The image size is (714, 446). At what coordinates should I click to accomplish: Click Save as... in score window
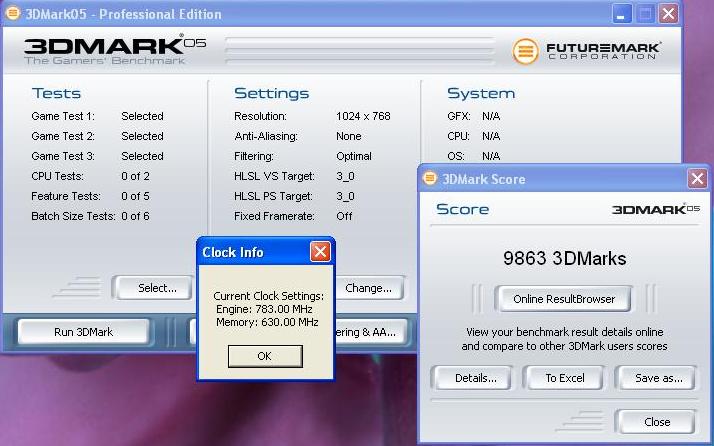point(657,378)
